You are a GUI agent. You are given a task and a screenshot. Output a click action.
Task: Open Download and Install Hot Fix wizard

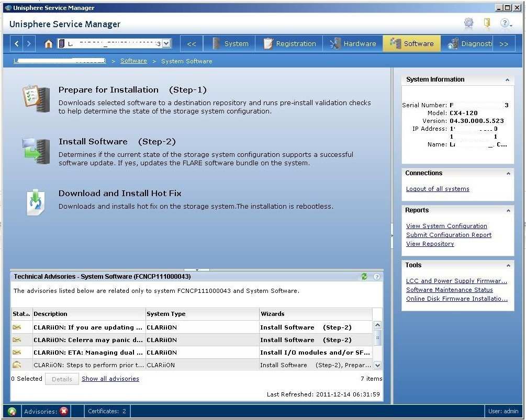coord(120,193)
